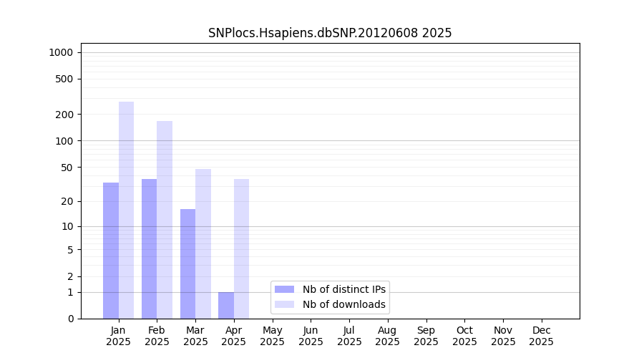
Task: Select the Apr 2025 distinct IPs bar
Action: [226, 305]
